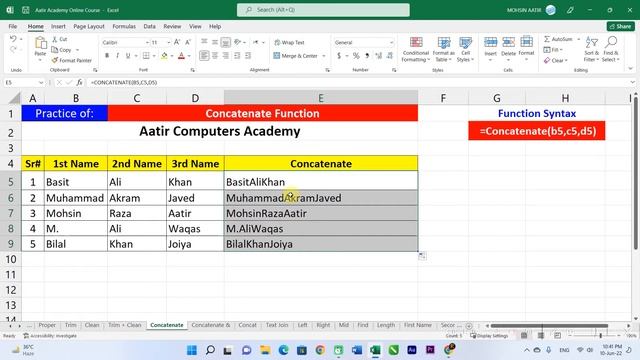Viewport: 640px width, 360px height.
Task: Increase font size with large A
Action: (177, 42)
